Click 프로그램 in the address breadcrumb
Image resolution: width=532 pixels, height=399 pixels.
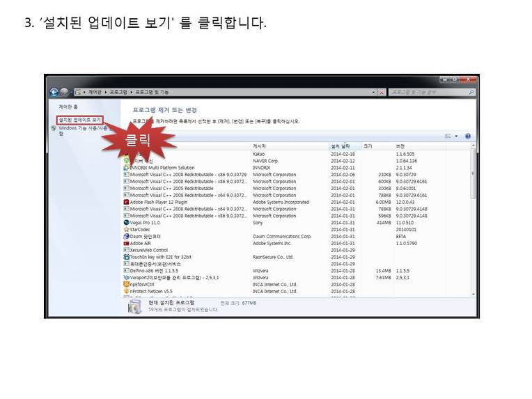[118, 92]
